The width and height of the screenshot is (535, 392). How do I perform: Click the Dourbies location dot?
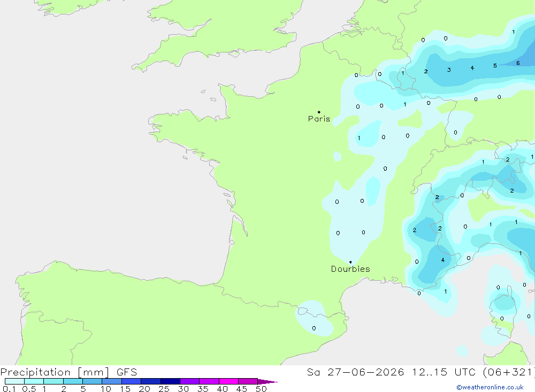350,262
